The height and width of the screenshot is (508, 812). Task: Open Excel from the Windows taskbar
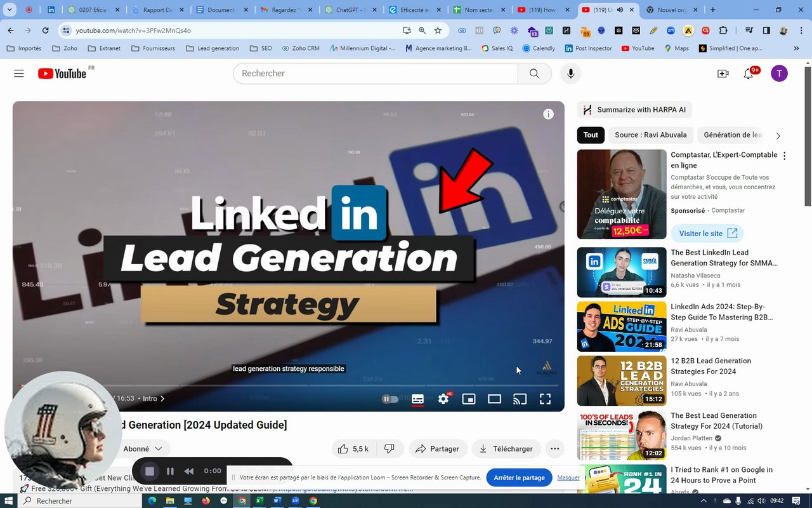259,501
